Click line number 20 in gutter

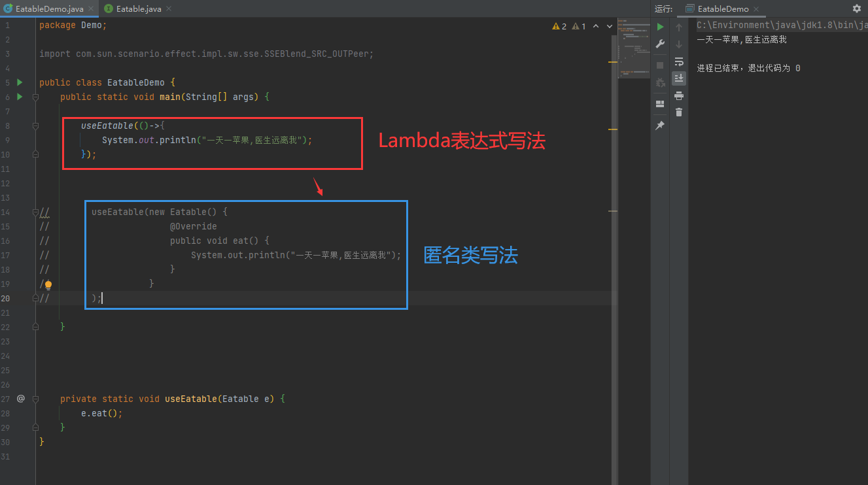point(6,298)
